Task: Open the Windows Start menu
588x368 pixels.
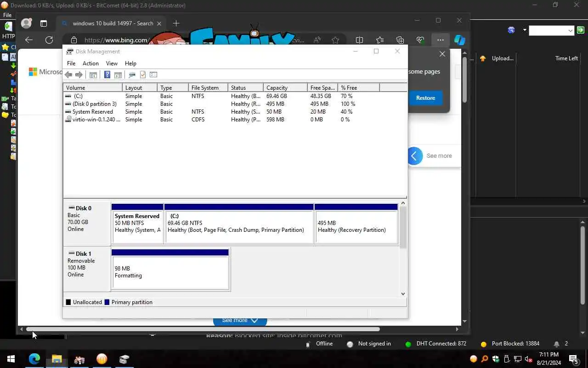Action: click(11, 359)
